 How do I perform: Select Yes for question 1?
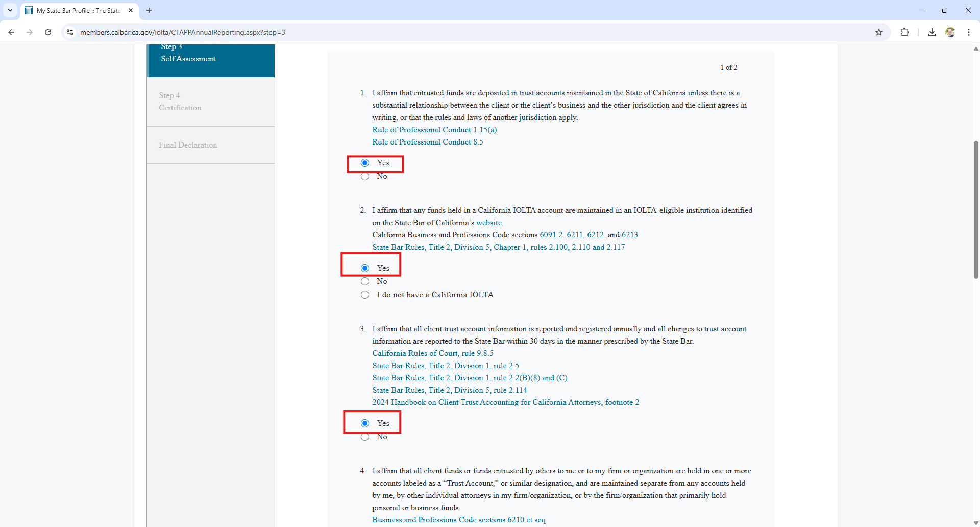pos(365,163)
